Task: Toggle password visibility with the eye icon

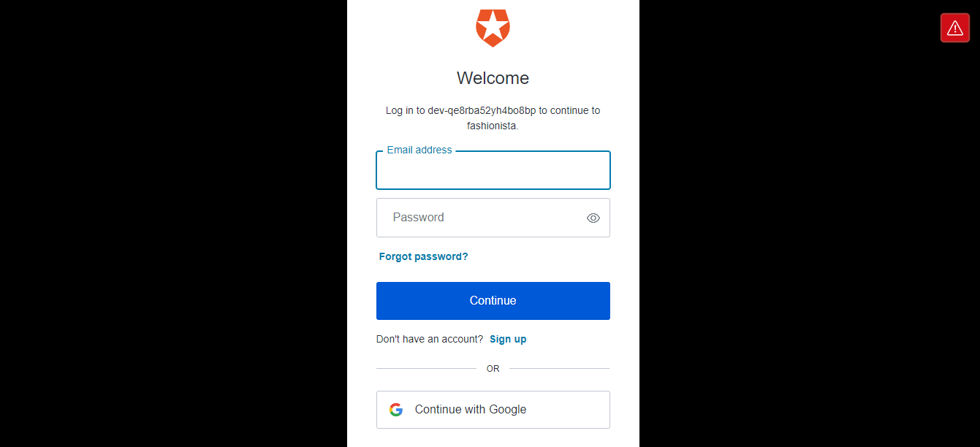Action: (x=593, y=218)
